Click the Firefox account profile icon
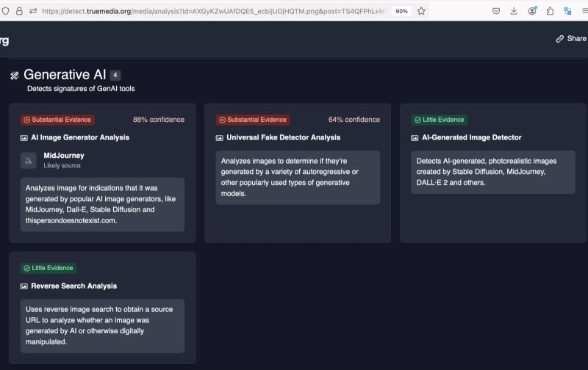The height and width of the screenshot is (370, 588). click(x=531, y=11)
